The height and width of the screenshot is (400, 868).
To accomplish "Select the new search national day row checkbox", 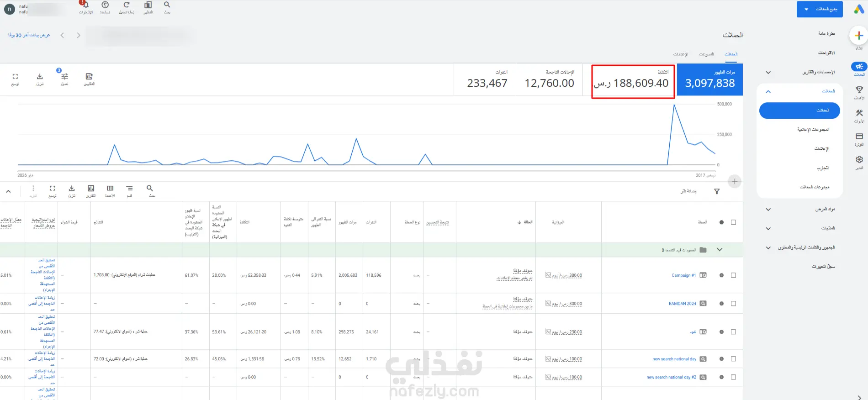I will (733, 359).
